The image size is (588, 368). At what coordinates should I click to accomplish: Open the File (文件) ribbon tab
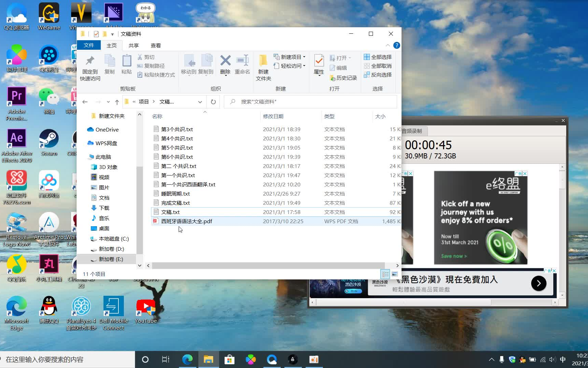(x=89, y=45)
